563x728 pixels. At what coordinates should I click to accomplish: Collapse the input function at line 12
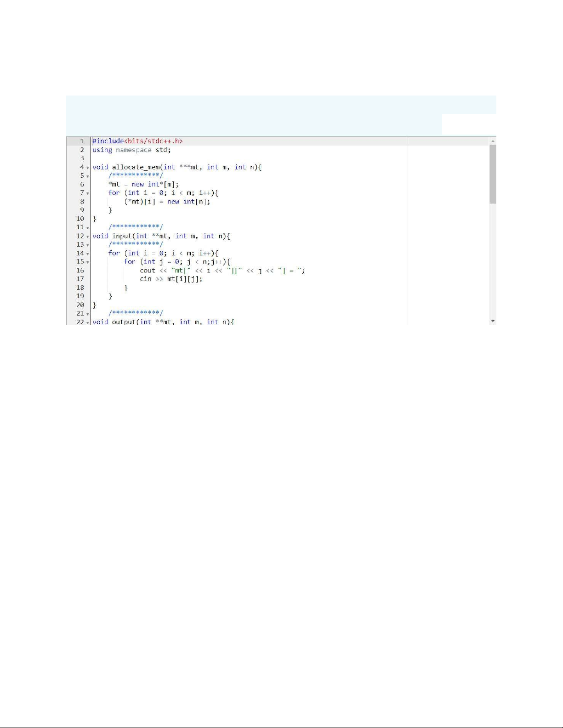(x=87, y=237)
